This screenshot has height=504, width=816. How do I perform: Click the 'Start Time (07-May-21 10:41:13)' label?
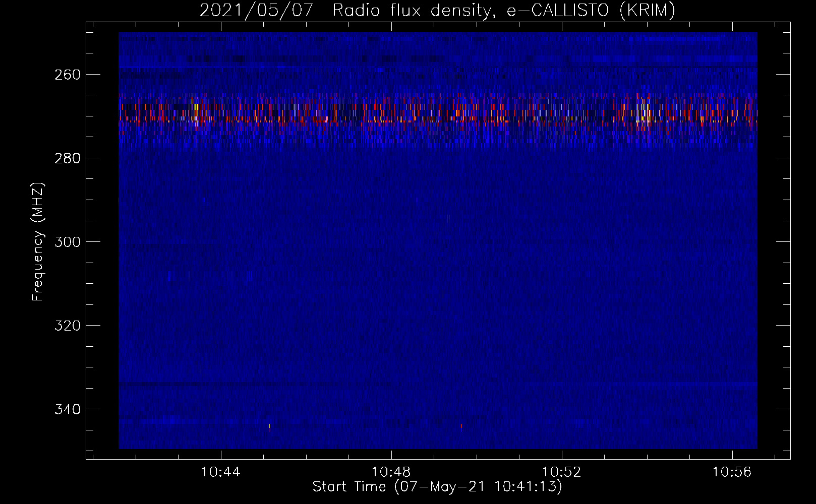coord(437,487)
